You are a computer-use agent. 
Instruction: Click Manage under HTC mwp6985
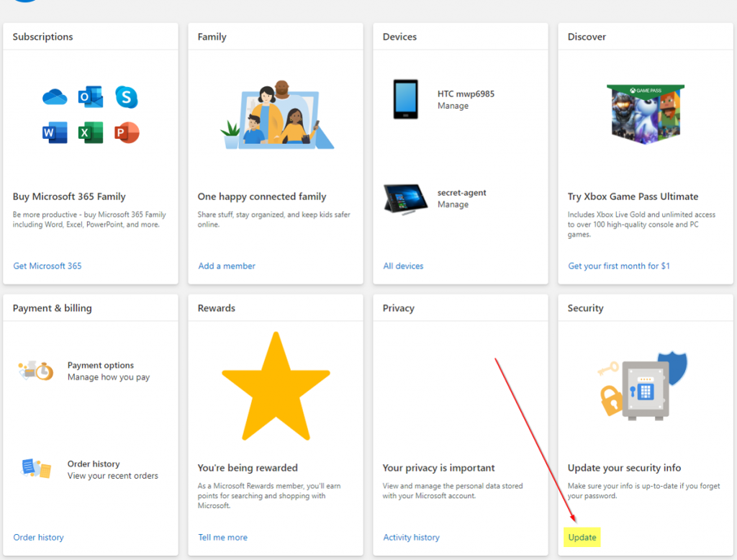[x=453, y=106]
